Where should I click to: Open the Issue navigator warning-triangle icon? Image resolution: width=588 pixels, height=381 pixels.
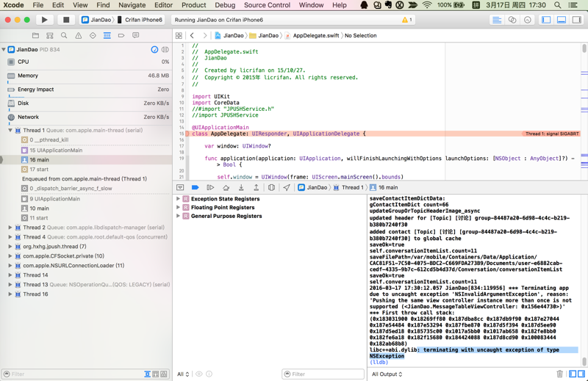pyautogui.click(x=79, y=35)
